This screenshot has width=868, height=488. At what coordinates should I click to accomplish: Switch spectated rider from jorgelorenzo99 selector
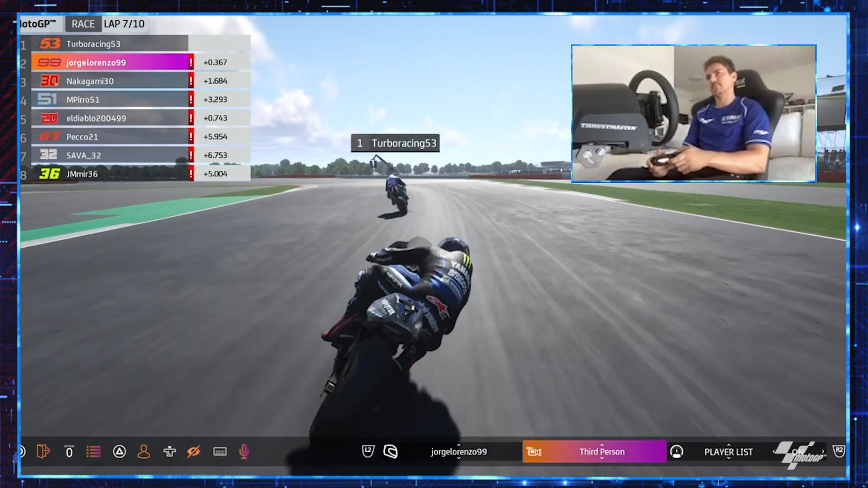coord(458,451)
